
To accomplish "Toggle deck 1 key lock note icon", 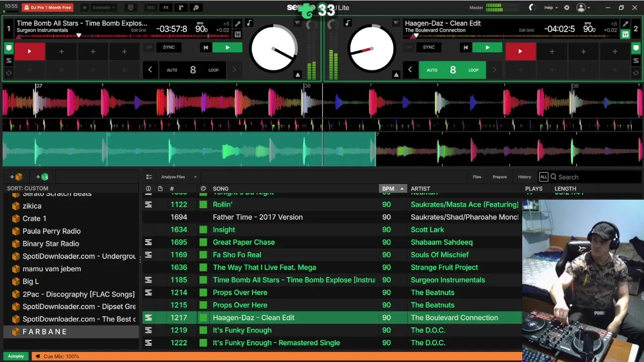I will pos(249,23).
